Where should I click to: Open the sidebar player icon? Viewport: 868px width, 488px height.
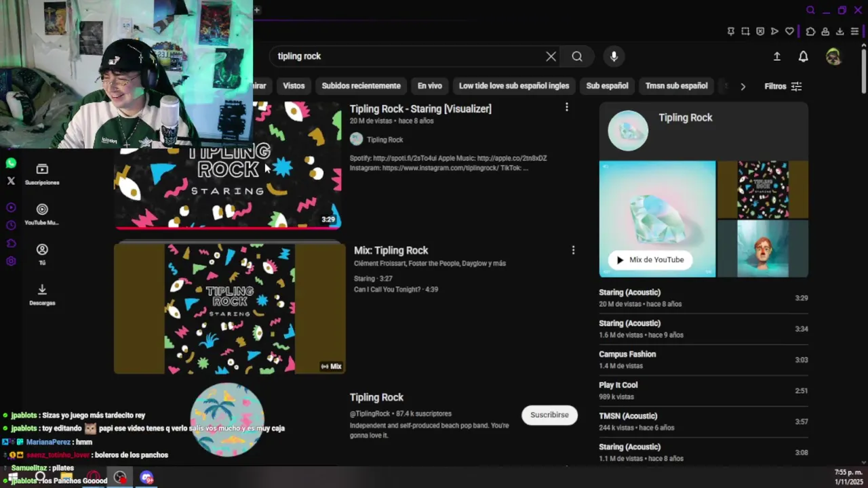pos(11,207)
